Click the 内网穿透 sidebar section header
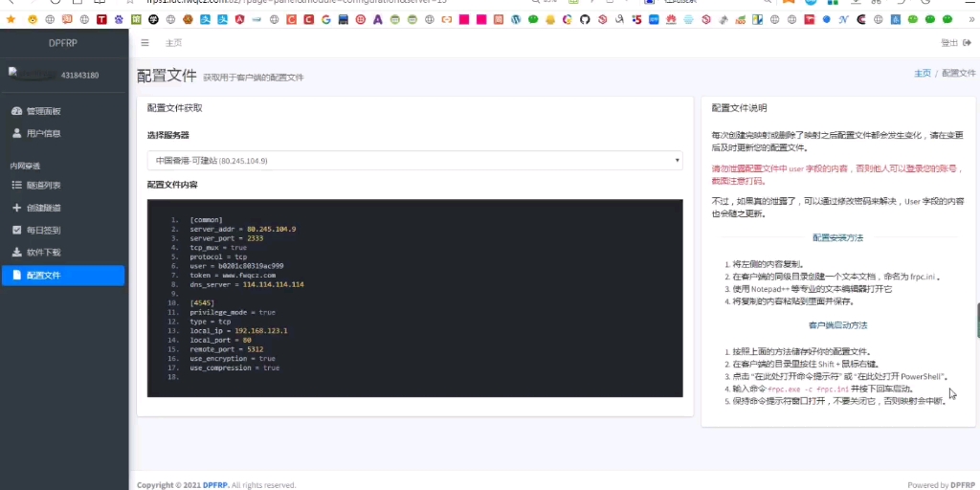980x490 pixels. (25, 167)
